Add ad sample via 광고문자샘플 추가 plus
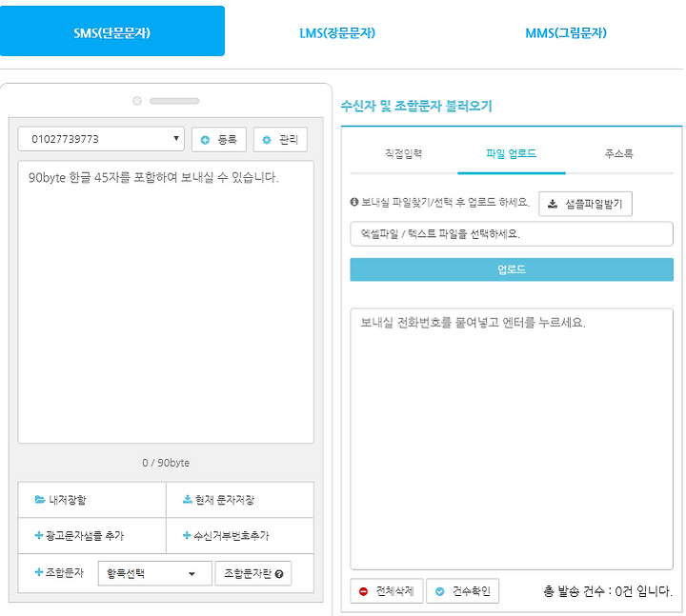Image resolution: width=686 pixels, height=616 pixels. pyautogui.click(x=38, y=535)
